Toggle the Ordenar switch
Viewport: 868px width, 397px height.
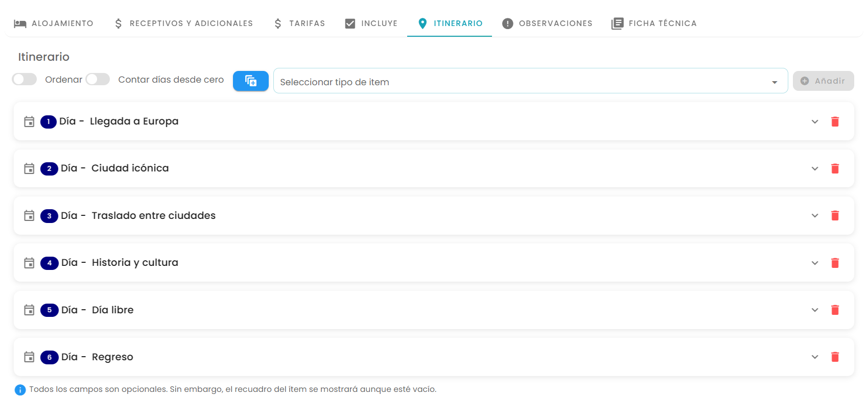click(x=25, y=79)
